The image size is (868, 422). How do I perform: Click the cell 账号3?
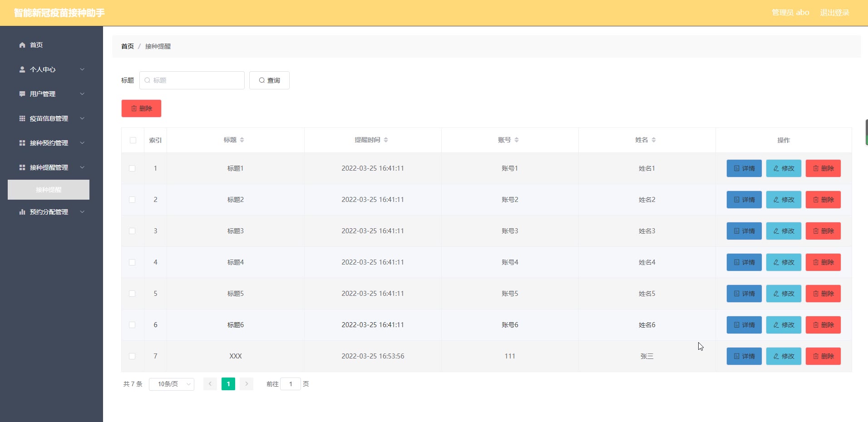point(510,231)
